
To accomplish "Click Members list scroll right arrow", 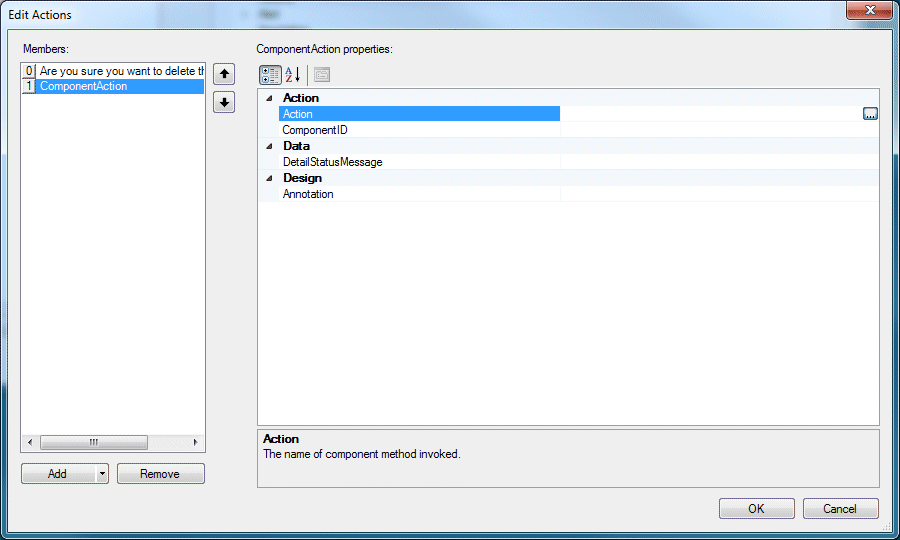I will tap(195, 442).
